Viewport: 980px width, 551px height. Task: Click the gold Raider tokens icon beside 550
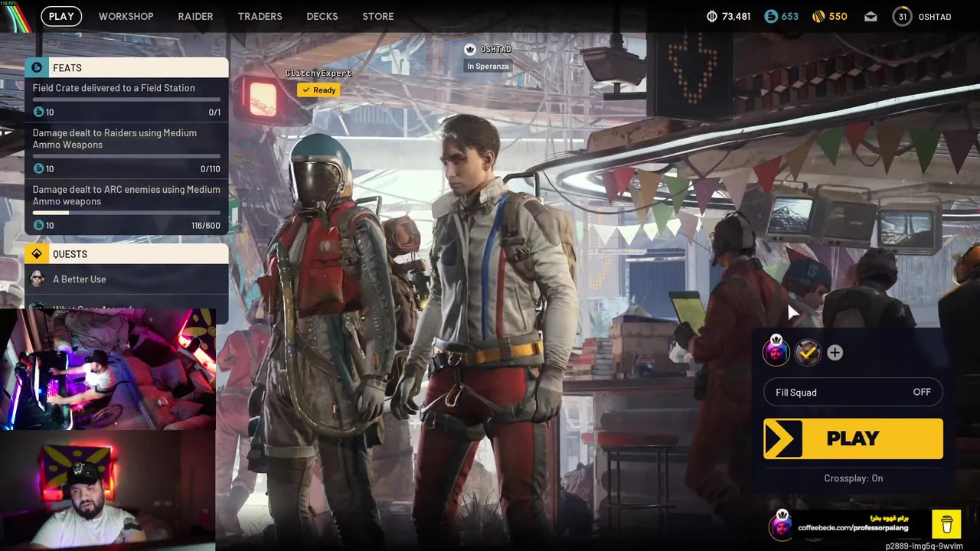[x=818, y=16]
